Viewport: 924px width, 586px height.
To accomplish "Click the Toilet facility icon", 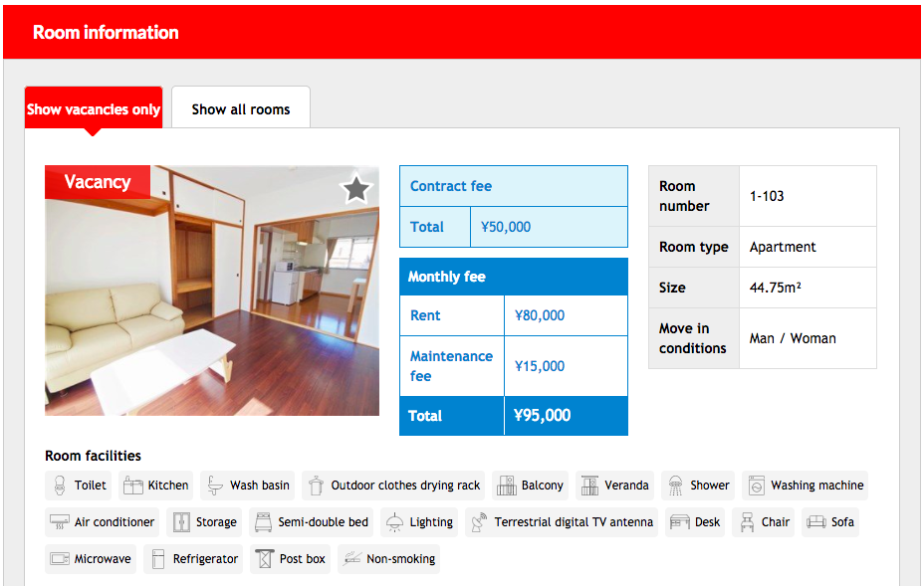I will [61, 486].
